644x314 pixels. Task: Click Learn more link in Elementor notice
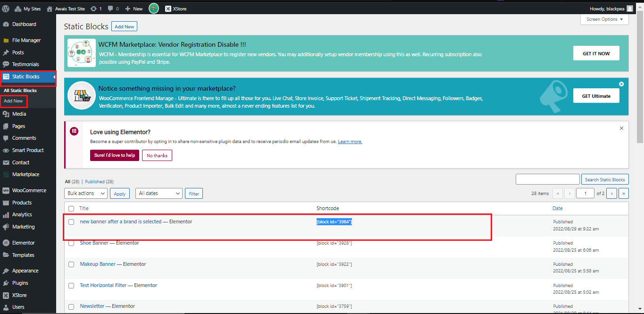click(350, 142)
